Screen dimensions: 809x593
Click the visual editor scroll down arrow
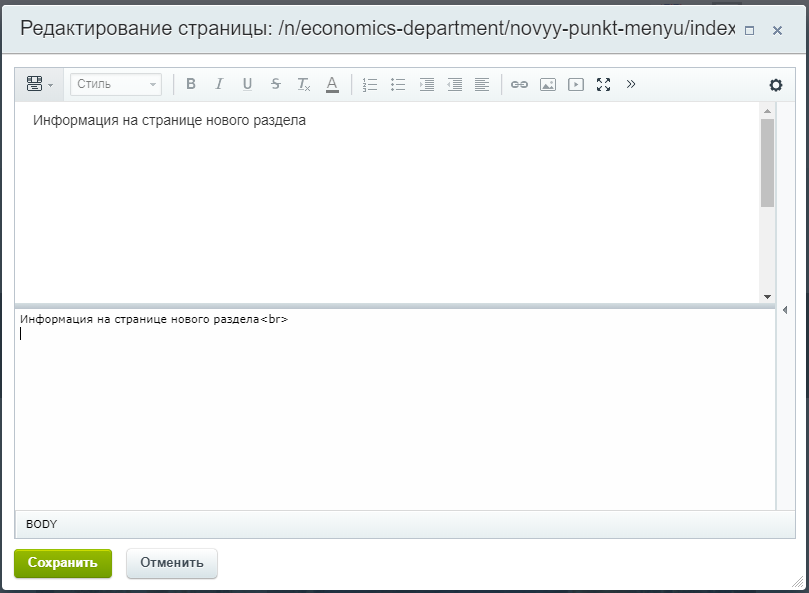[x=767, y=296]
